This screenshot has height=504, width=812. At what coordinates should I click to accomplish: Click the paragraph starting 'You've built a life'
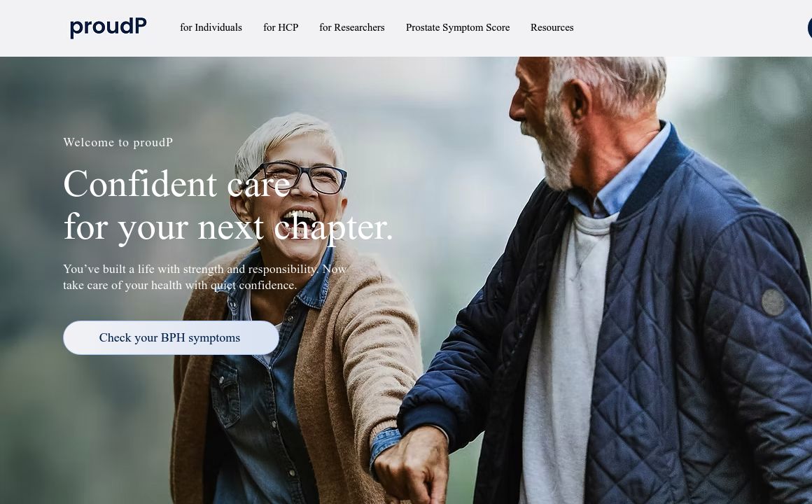tap(205, 277)
